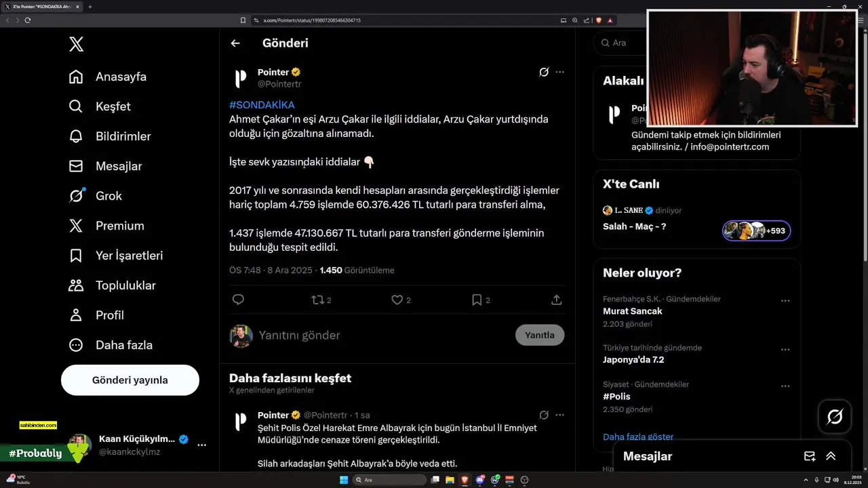The width and height of the screenshot is (868, 488).
Task: Click Yanıtla button
Action: coord(540,335)
